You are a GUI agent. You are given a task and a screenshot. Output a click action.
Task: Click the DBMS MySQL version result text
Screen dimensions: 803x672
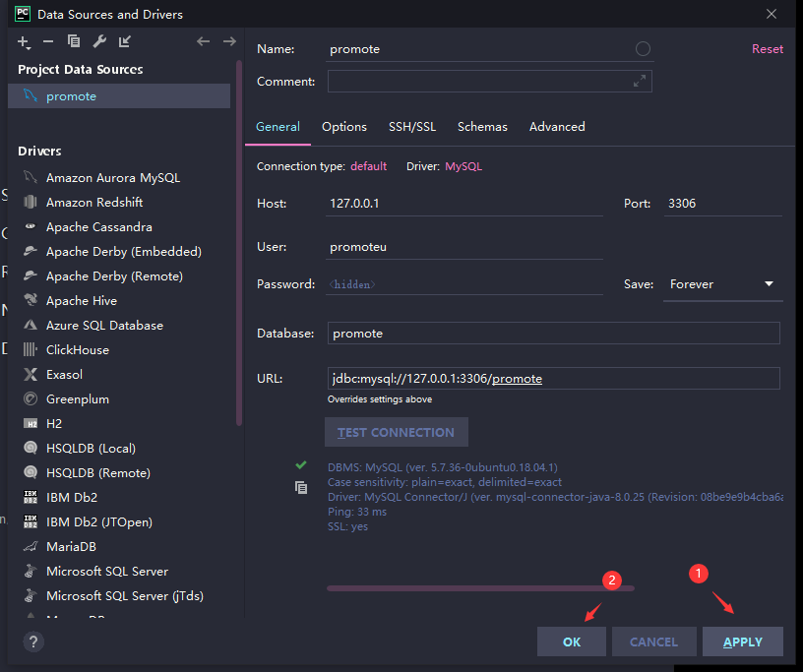point(443,467)
